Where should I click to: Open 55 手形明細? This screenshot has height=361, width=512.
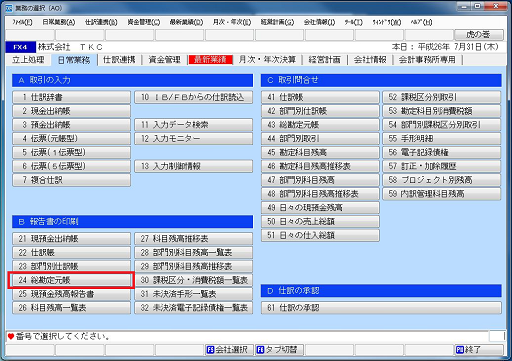click(442, 139)
